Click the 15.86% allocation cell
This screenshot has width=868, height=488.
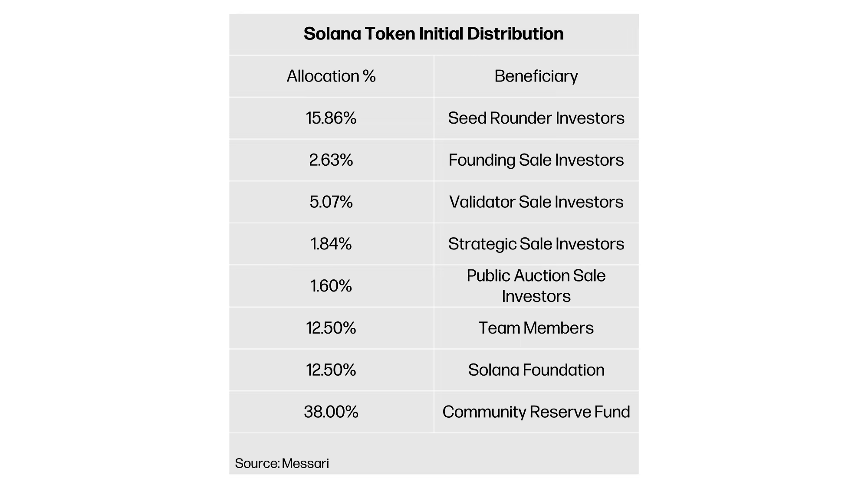click(331, 118)
